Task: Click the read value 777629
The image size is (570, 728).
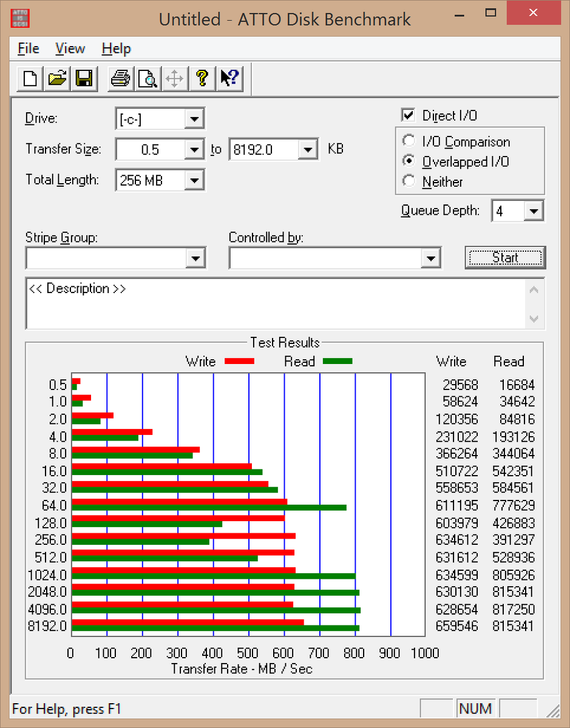Action: point(514,505)
